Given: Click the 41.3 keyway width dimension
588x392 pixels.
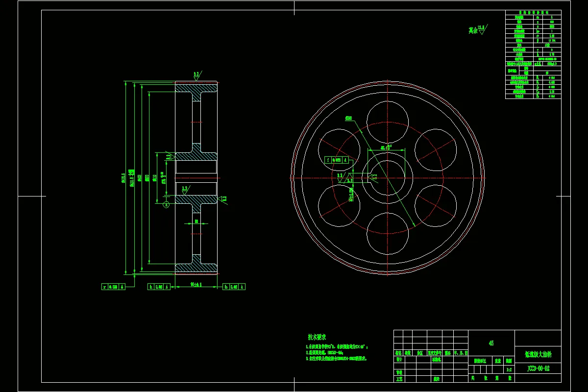Looking at the screenshot, I should coord(385,147).
